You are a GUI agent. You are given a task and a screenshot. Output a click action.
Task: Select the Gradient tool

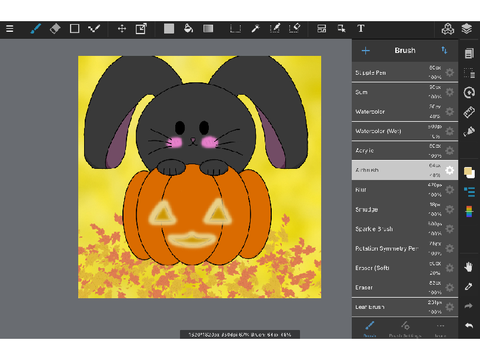pos(208,29)
